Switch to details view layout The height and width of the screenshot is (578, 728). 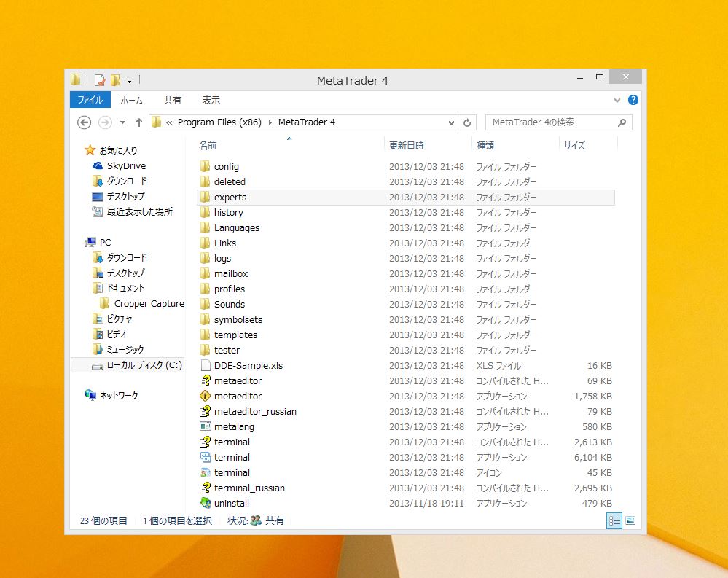coord(614,520)
